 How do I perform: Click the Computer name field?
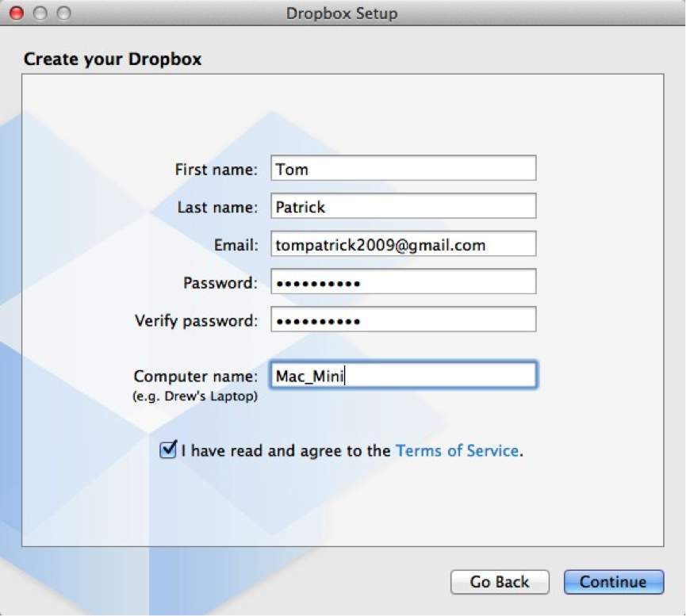[x=404, y=375]
